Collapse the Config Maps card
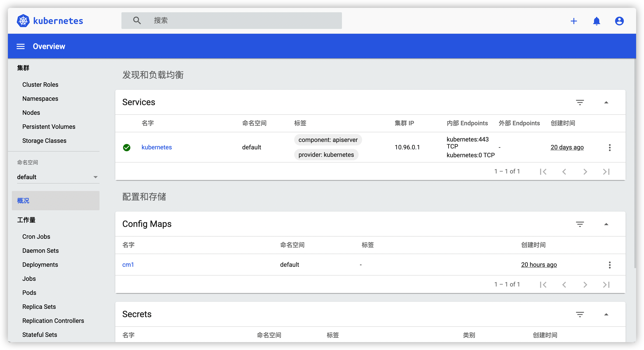 606,224
